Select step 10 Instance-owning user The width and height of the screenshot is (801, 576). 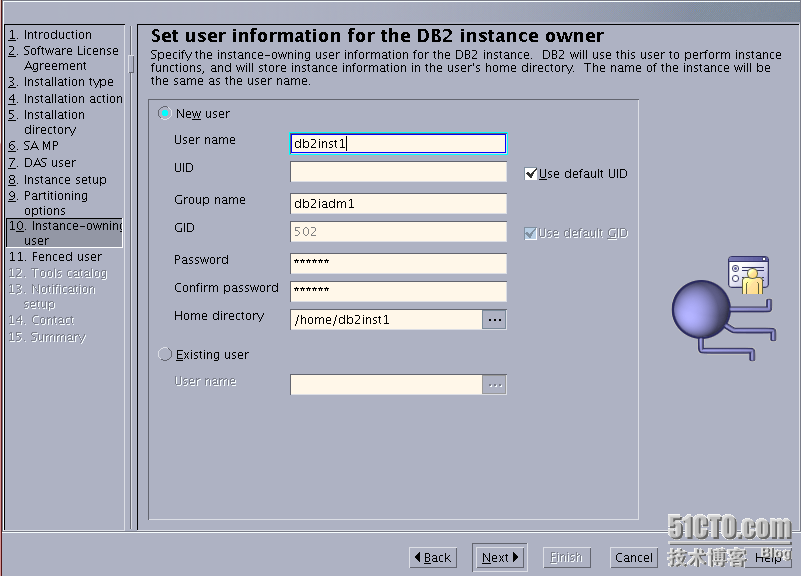click(x=64, y=233)
